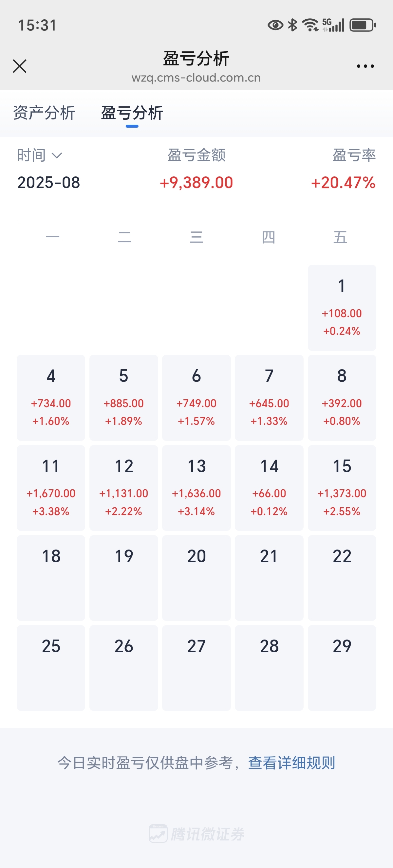Select the 盈亏分析 tab
Image resolution: width=393 pixels, height=868 pixels.
point(132,113)
